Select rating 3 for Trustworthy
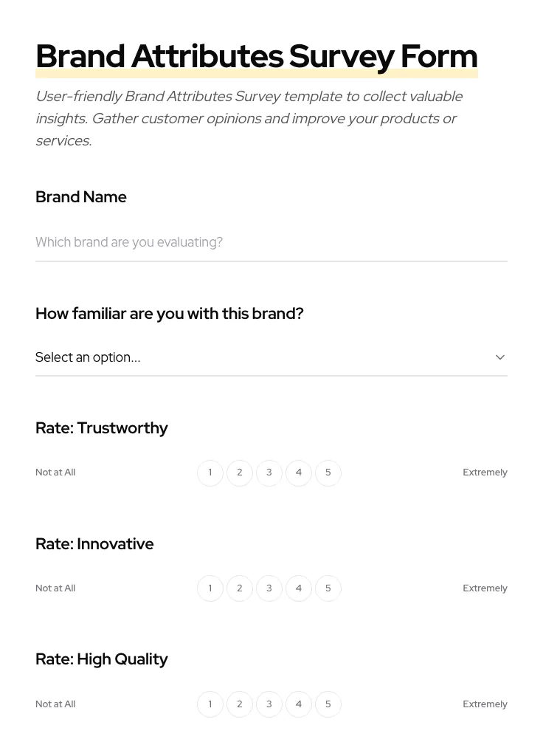 coord(269,472)
